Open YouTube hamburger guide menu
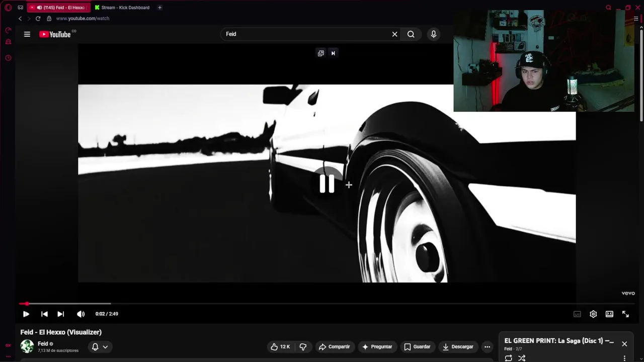 pos(27,34)
